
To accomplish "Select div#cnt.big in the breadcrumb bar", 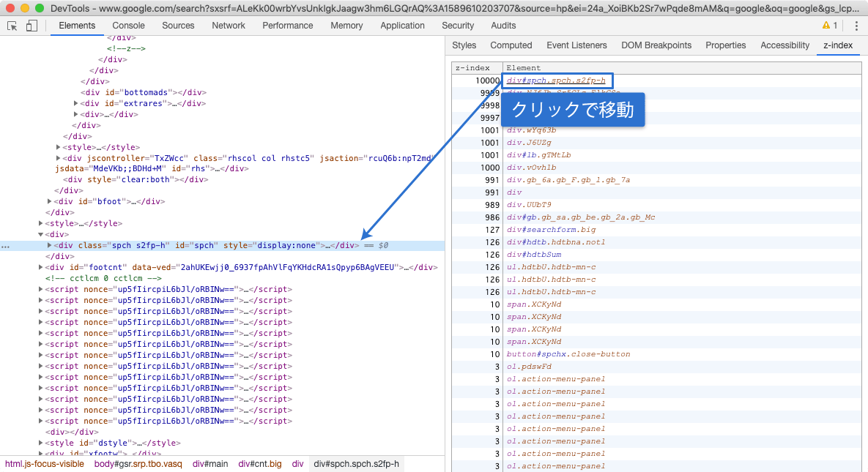I will click(259, 464).
